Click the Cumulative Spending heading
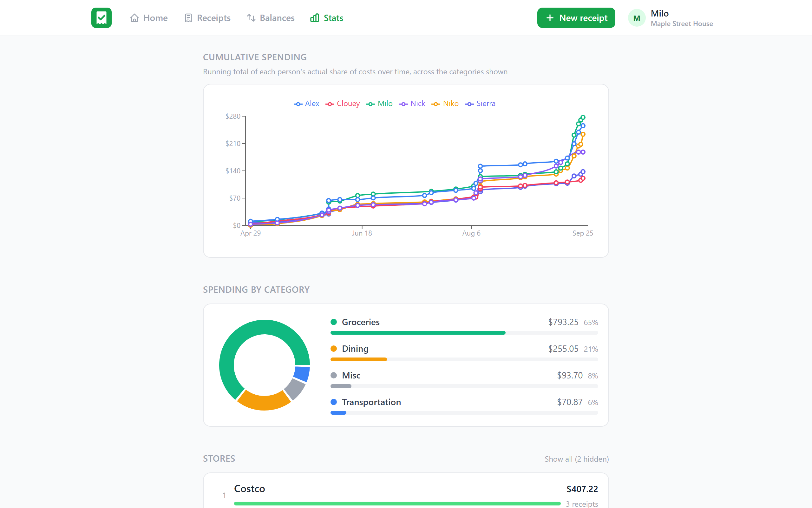The width and height of the screenshot is (812, 508). (255, 57)
